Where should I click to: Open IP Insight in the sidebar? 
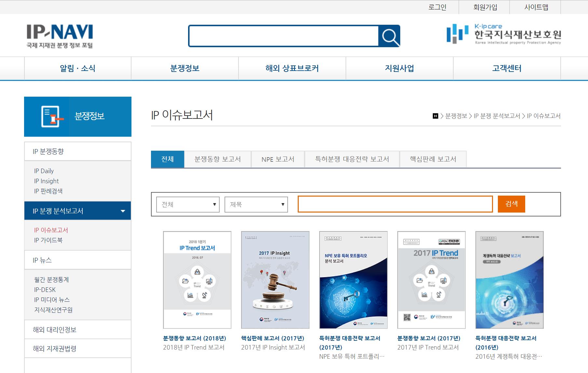pyautogui.click(x=47, y=181)
